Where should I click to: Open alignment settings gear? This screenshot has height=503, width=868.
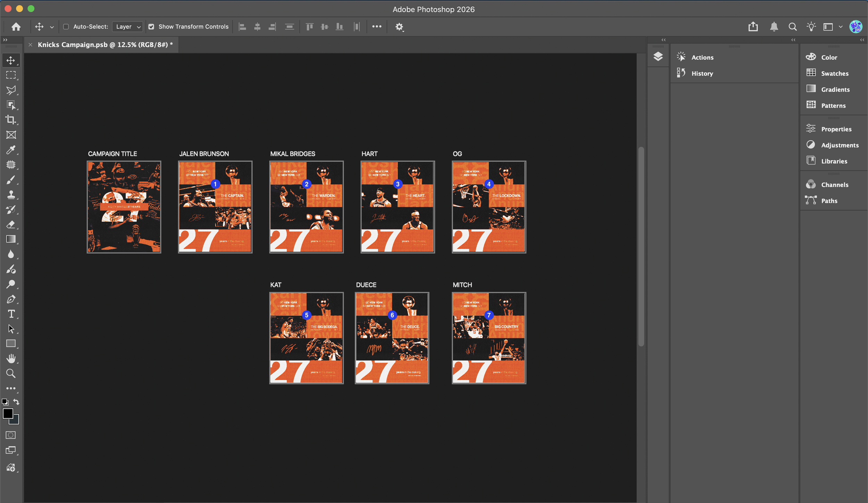pyautogui.click(x=399, y=27)
